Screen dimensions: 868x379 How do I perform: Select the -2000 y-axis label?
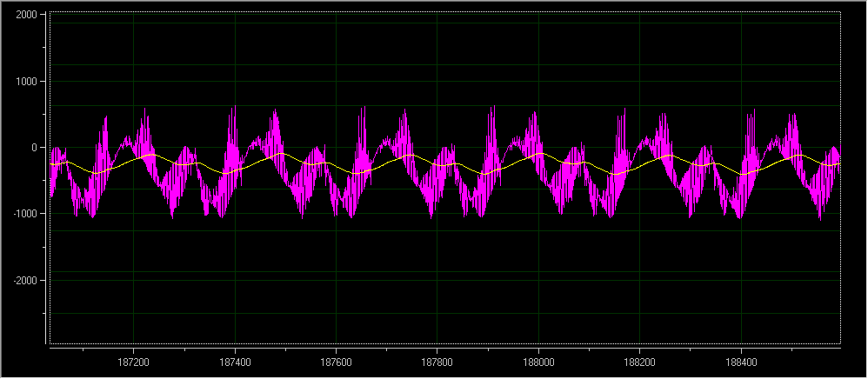[x=23, y=281]
